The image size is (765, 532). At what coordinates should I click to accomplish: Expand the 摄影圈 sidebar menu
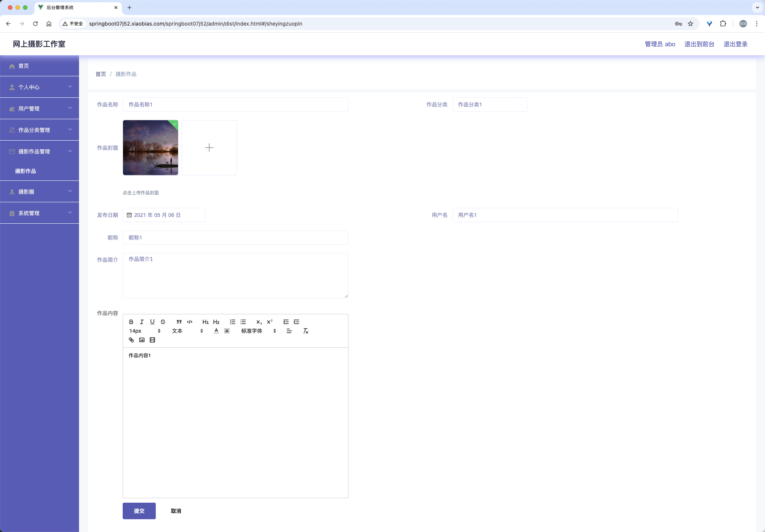click(x=40, y=191)
